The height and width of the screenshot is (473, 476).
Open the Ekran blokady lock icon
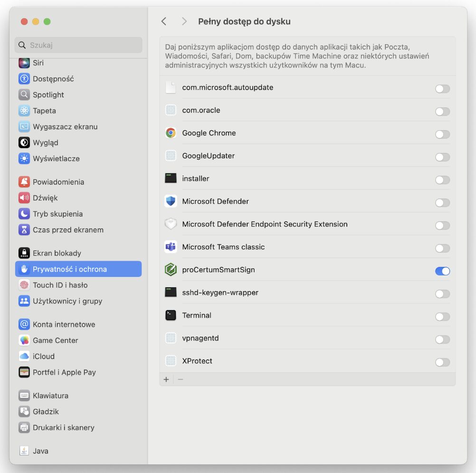point(24,253)
